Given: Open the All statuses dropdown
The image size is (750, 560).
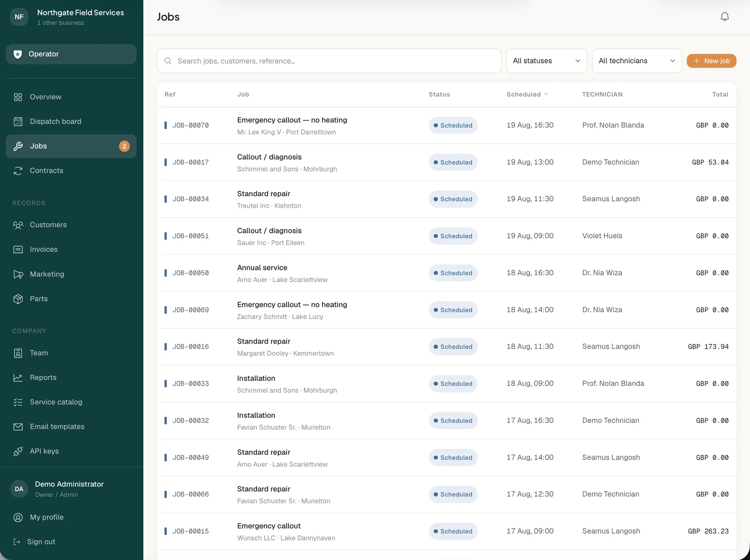Looking at the screenshot, I should tap(546, 61).
